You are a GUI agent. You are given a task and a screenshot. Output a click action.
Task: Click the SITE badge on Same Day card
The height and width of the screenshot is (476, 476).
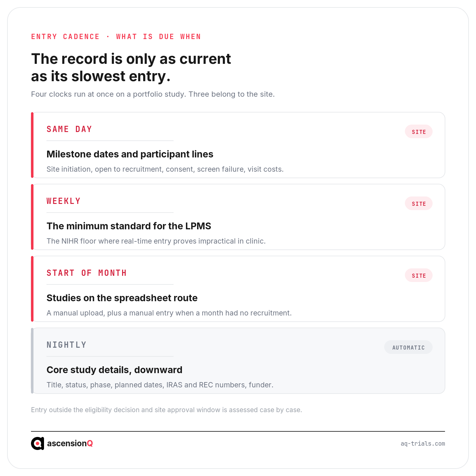pyautogui.click(x=419, y=132)
